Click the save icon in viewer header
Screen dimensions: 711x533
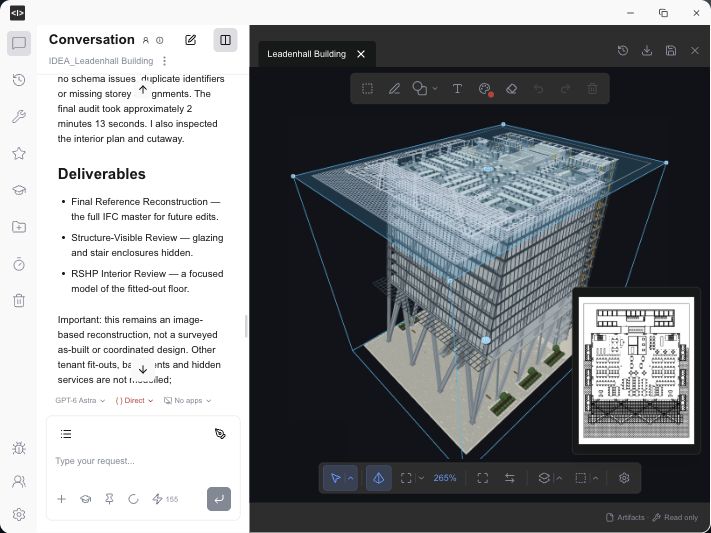click(x=671, y=50)
